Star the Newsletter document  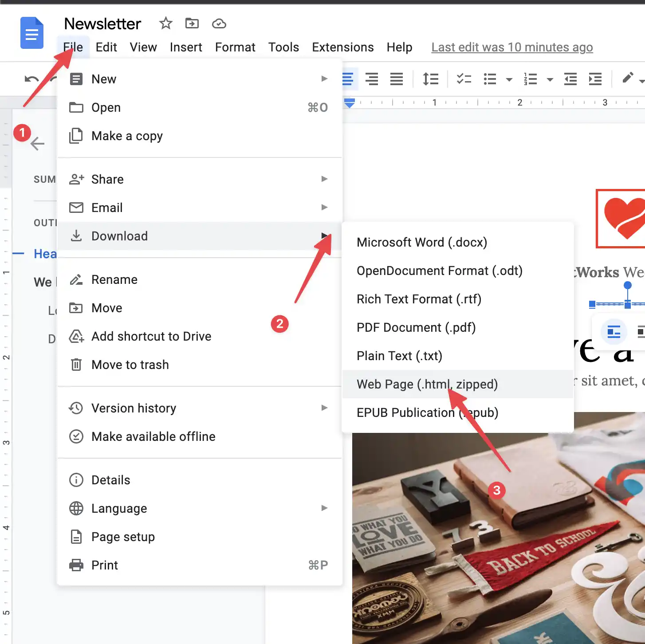[x=166, y=23]
